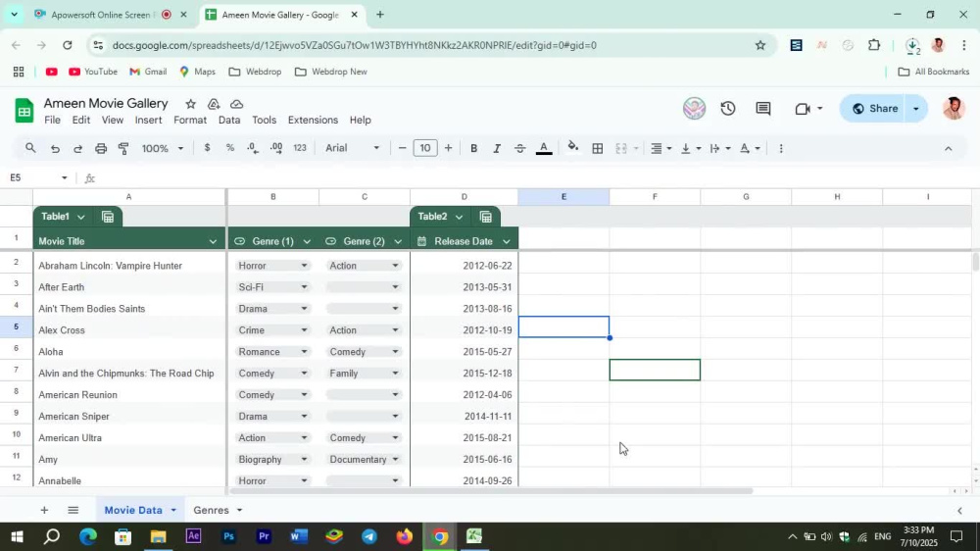
Task: Open the File menu
Action: point(53,120)
